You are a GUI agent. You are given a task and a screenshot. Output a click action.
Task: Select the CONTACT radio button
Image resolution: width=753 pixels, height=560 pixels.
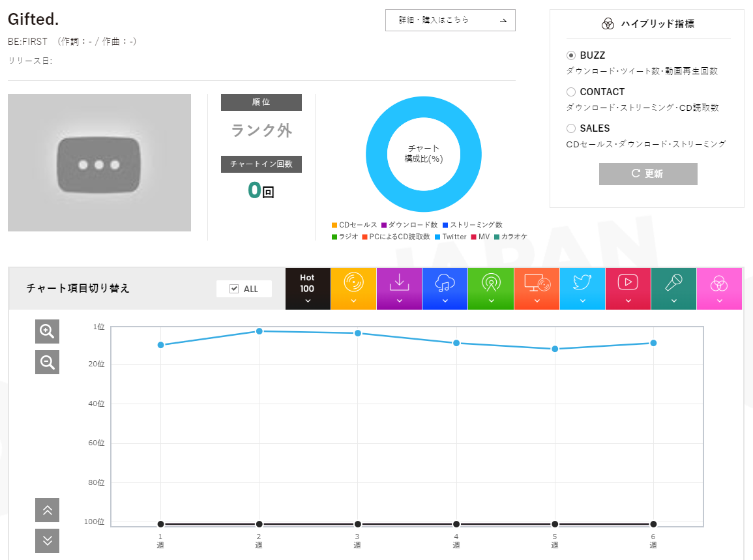click(571, 92)
